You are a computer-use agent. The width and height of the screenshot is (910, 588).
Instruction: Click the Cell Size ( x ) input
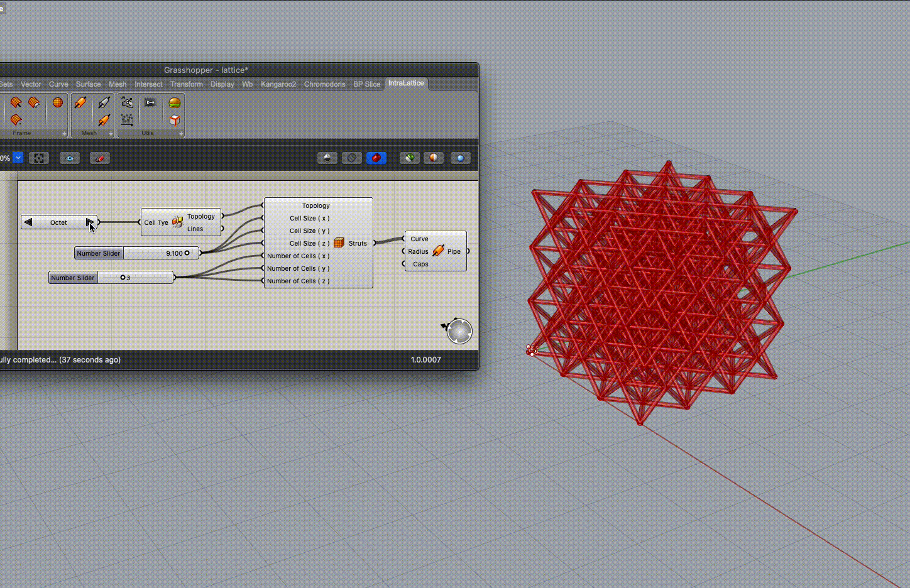click(x=309, y=218)
